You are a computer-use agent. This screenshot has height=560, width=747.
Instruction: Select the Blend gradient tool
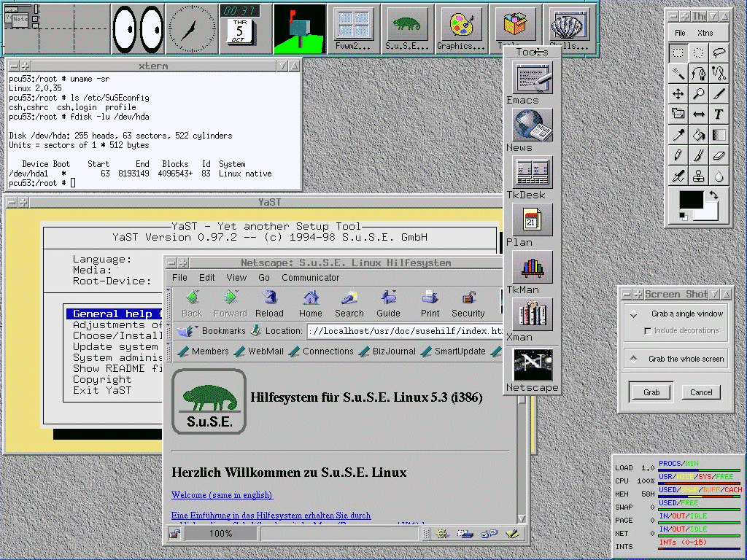click(x=719, y=135)
